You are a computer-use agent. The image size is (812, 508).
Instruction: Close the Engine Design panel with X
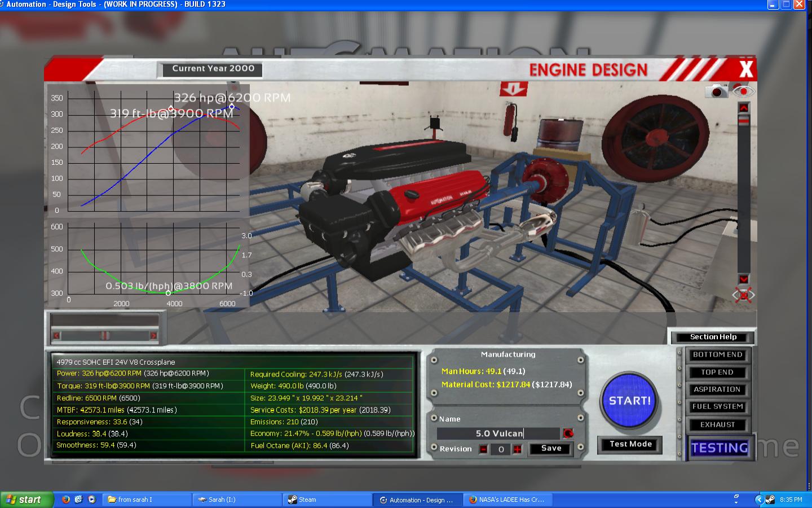click(746, 69)
